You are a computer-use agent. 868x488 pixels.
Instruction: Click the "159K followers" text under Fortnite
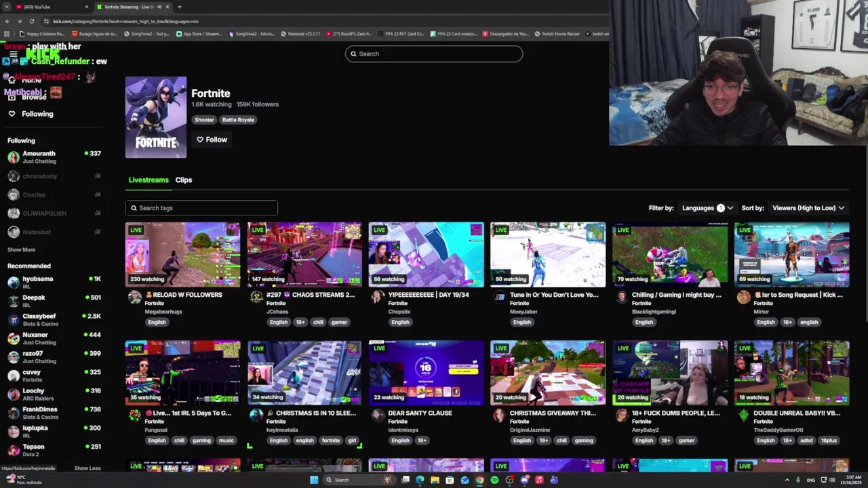pos(258,104)
